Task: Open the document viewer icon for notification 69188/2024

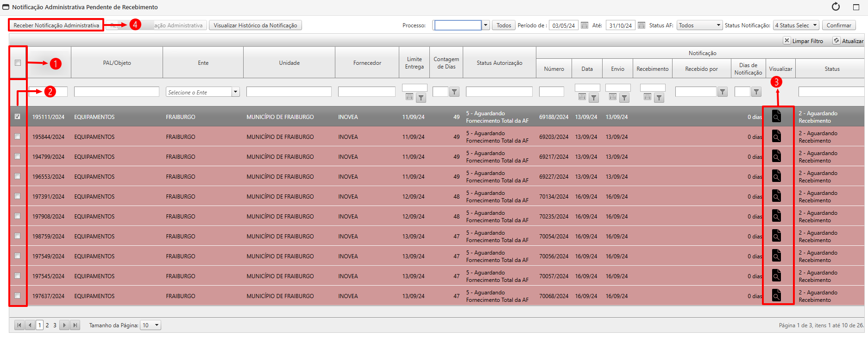Action: tap(776, 116)
